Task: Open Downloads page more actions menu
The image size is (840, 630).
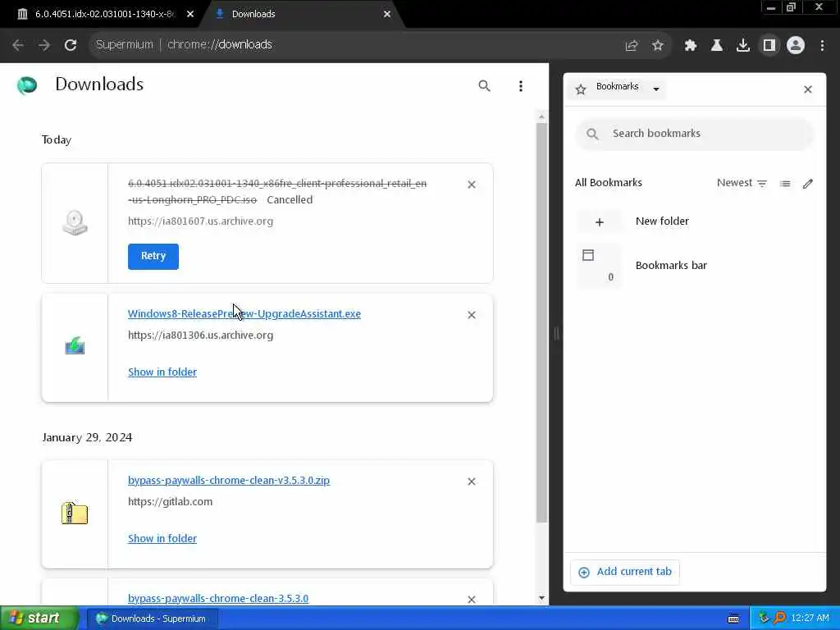Action: pos(521,85)
